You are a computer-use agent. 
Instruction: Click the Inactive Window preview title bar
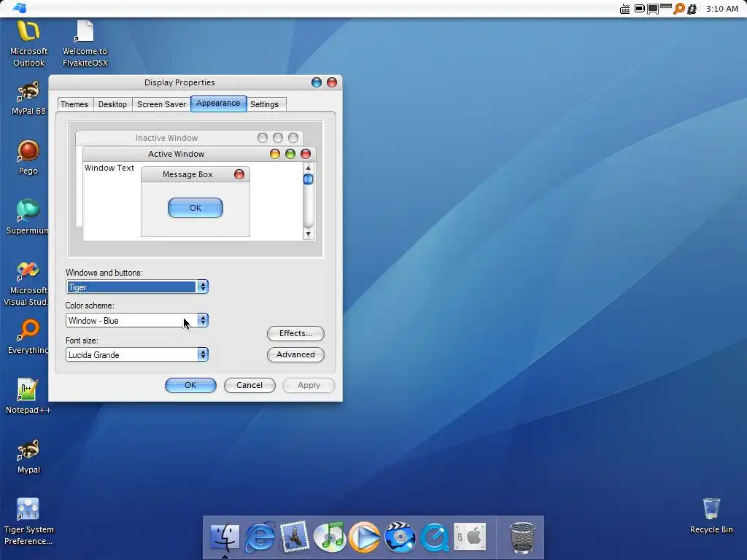click(x=189, y=138)
